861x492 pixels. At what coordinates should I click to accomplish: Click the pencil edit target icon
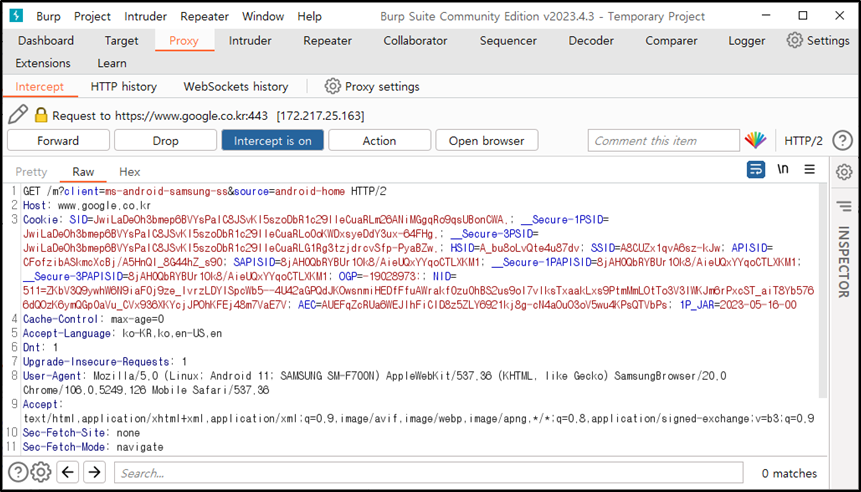(18, 115)
